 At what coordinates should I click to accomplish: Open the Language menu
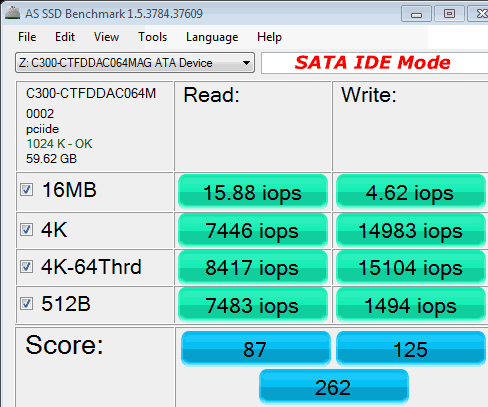(x=212, y=37)
